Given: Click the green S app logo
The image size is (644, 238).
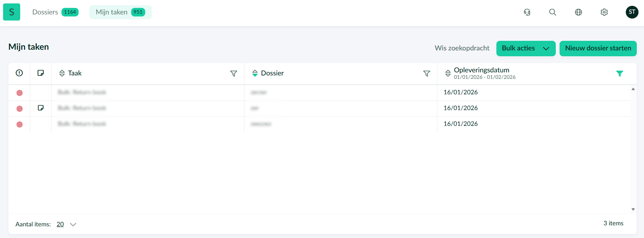Looking at the screenshot, I should pyautogui.click(x=12, y=12).
